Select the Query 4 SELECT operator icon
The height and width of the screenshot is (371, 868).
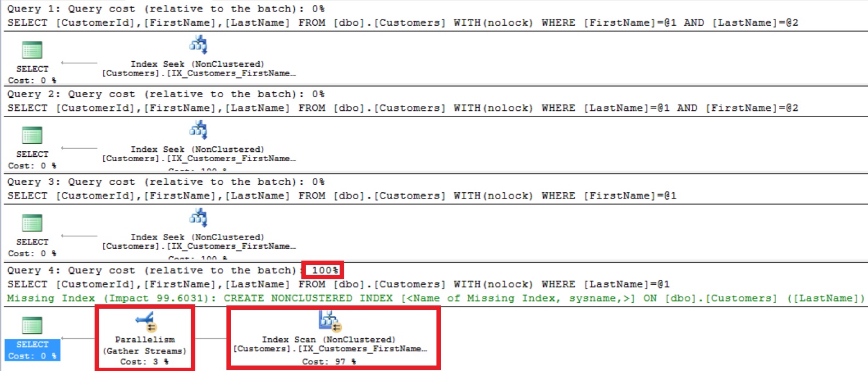click(x=32, y=325)
